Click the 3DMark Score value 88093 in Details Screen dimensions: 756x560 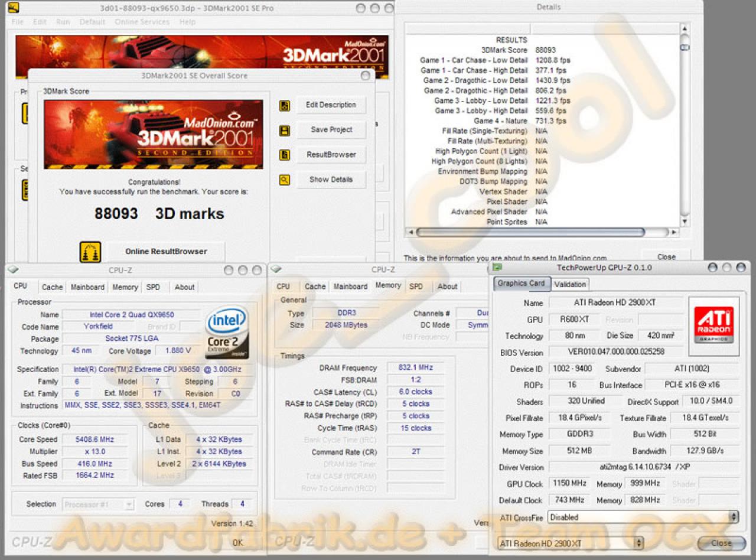[x=545, y=50]
